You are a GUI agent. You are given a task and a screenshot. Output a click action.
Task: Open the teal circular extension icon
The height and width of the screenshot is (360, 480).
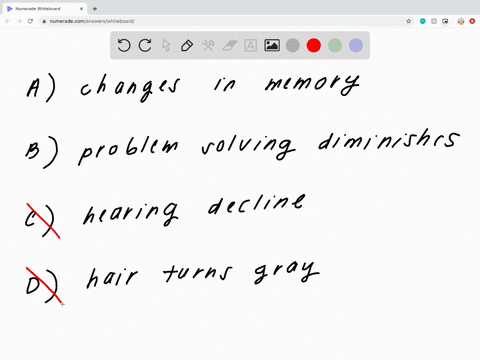(423, 21)
